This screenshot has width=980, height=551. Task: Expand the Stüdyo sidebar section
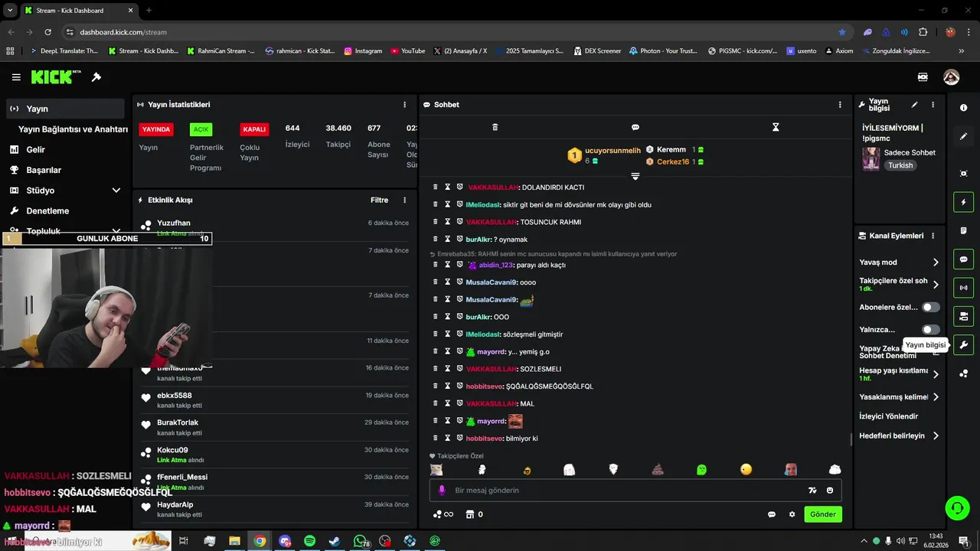[x=116, y=191]
